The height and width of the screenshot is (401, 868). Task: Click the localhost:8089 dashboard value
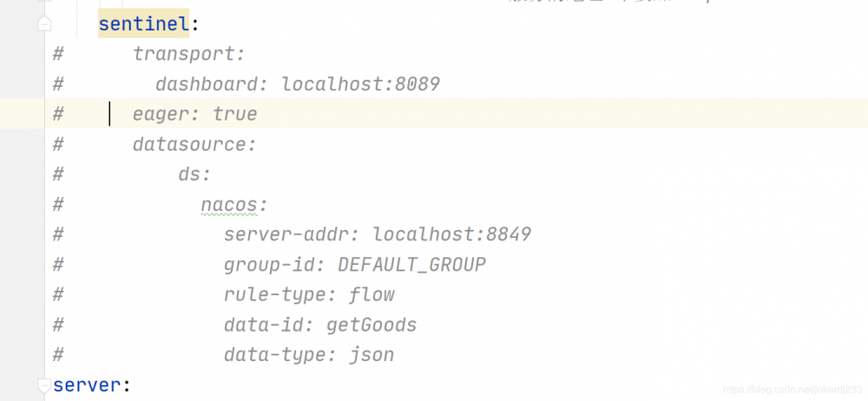(360, 84)
